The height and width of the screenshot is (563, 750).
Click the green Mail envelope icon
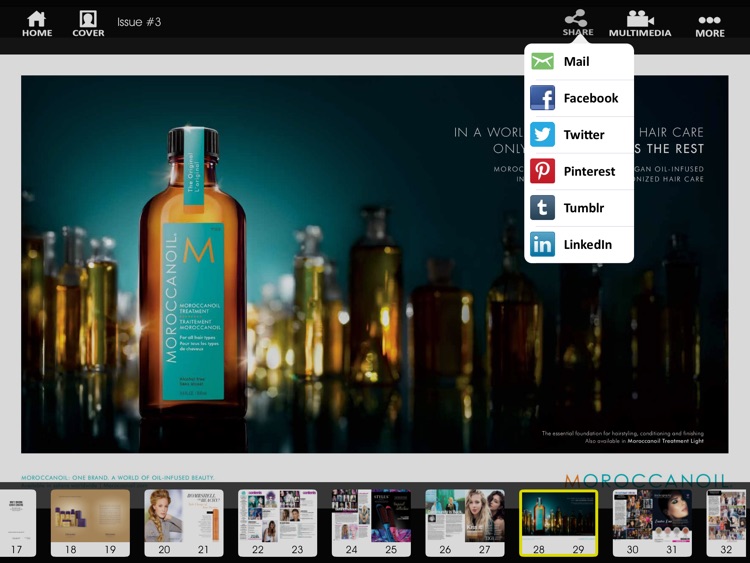pos(542,61)
